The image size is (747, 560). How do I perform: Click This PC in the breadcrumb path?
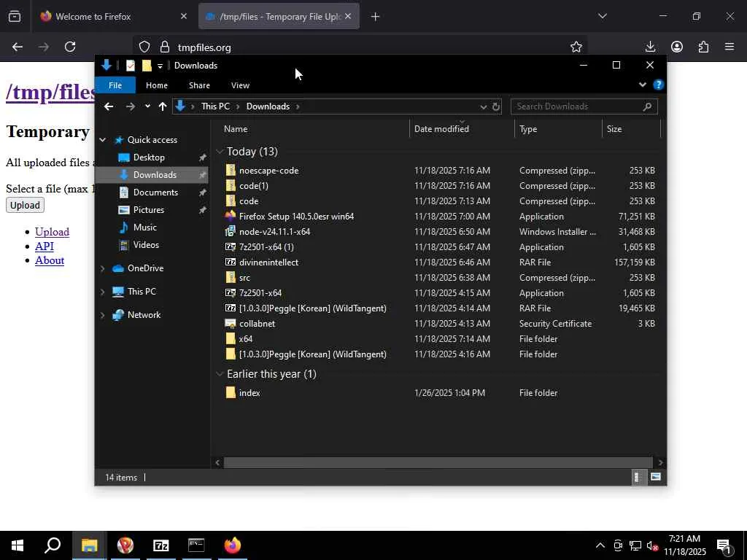click(x=215, y=106)
